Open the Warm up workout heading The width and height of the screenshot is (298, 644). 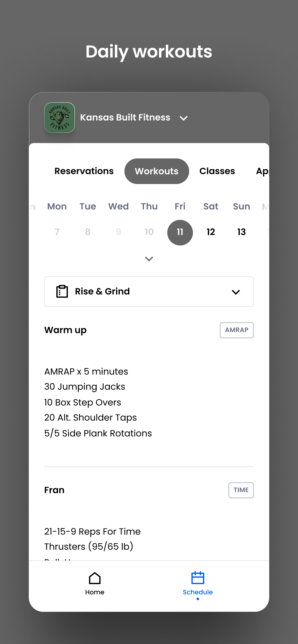[65, 330]
